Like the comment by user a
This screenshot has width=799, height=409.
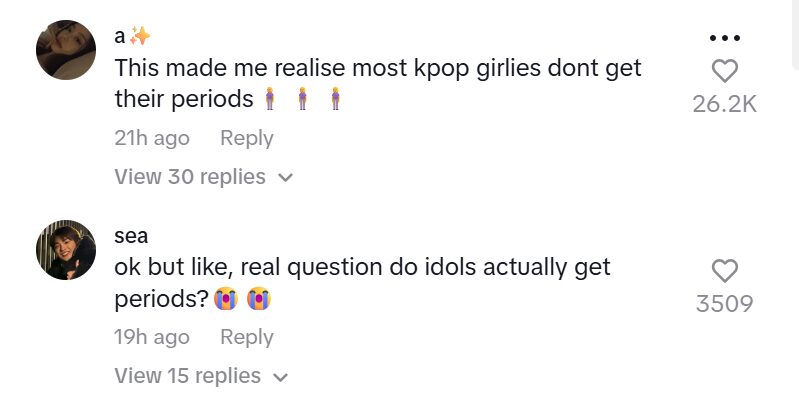724,71
